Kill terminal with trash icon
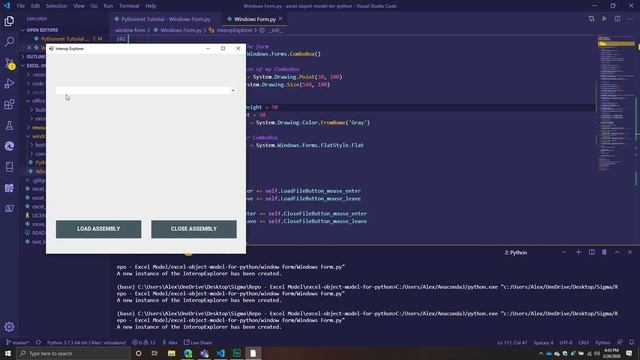The image size is (640, 360). point(604,252)
